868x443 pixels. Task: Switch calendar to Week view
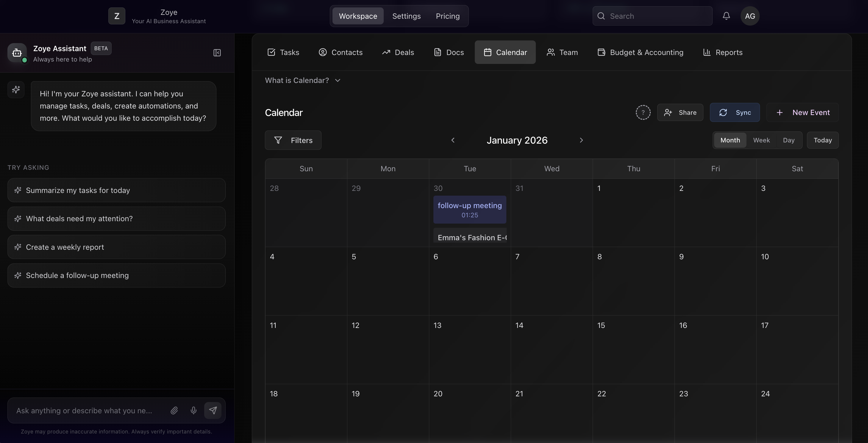click(762, 140)
